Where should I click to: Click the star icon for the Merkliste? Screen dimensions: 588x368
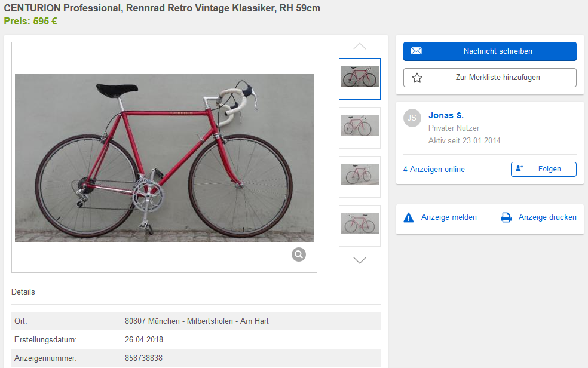click(x=417, y=78)
